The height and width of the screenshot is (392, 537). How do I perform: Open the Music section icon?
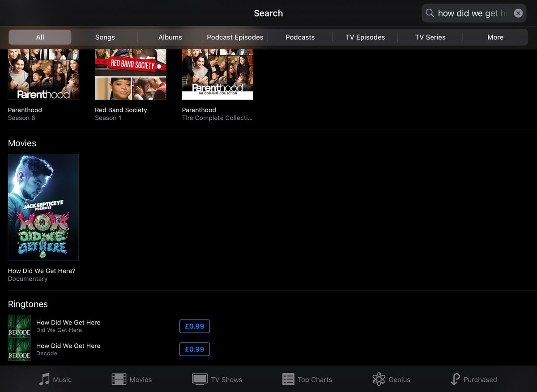(x=44, y=379)
